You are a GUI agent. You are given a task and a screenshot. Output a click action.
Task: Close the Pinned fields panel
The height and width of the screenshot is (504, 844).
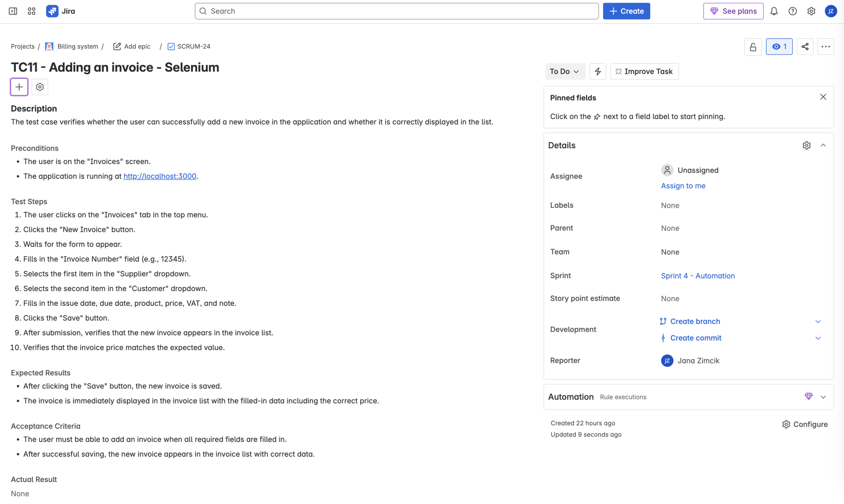(823, 97)
